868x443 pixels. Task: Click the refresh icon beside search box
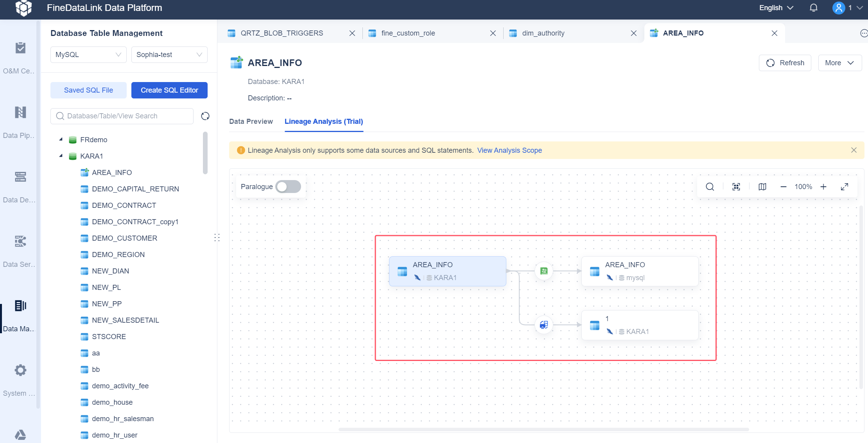coord(205,116)
